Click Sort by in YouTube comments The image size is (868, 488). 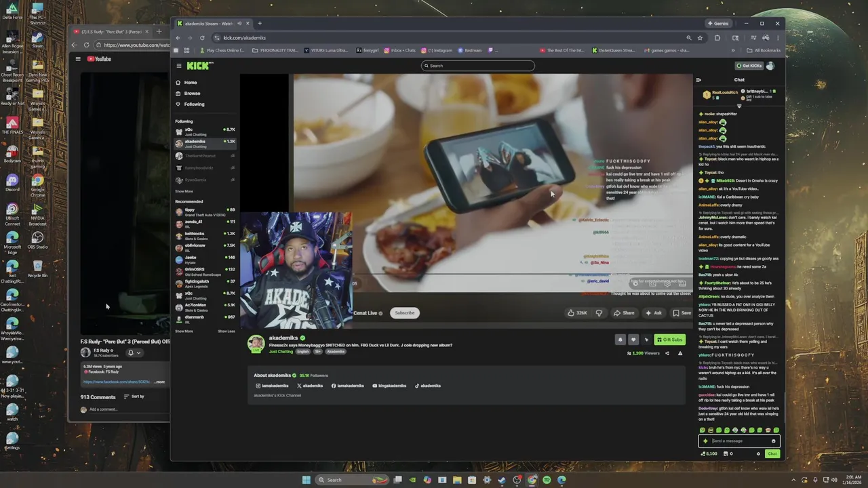coord(134,396)
